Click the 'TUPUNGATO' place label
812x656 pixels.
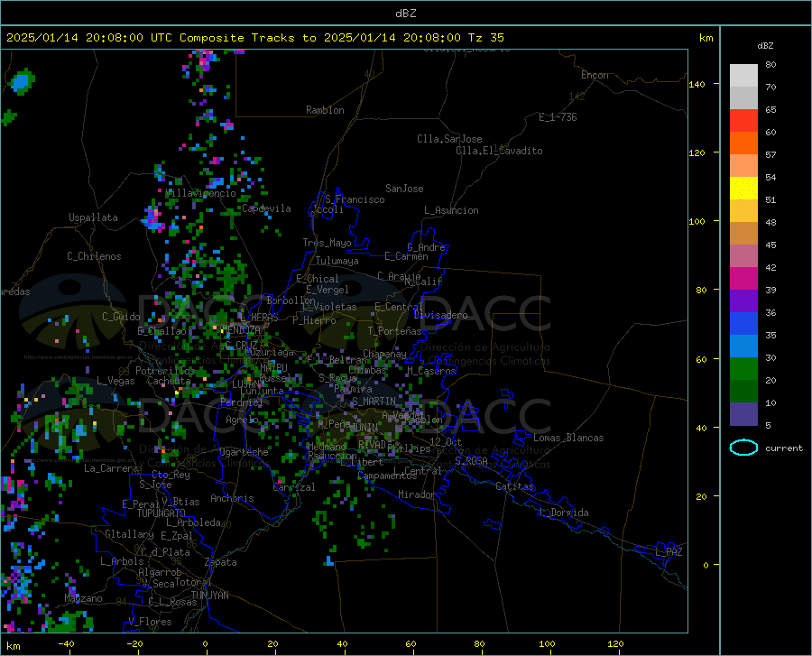(161, 513)
